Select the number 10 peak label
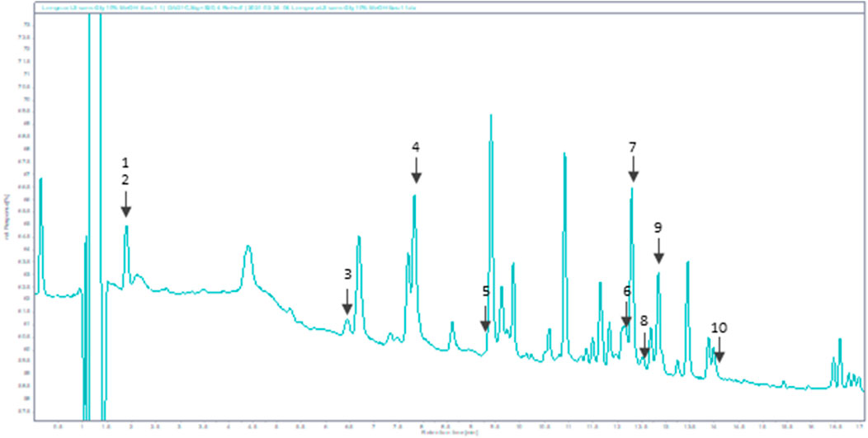This screenshot has height=438, width=868. click(x=719, y=327)
